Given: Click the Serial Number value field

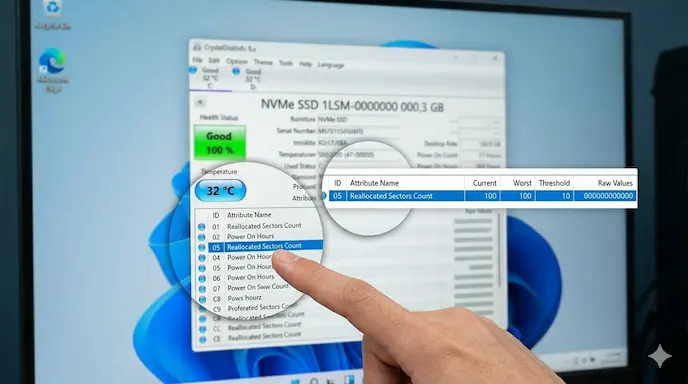Looking at the screenshot, I should [358, 131].
